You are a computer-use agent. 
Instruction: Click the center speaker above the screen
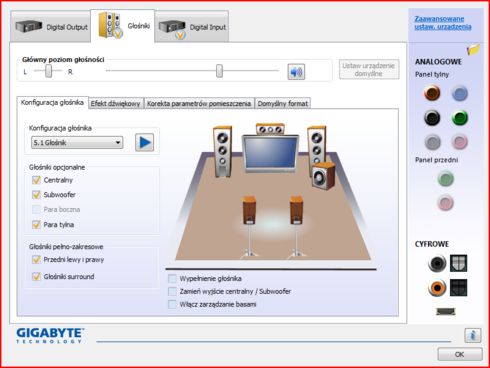(270, 129)
